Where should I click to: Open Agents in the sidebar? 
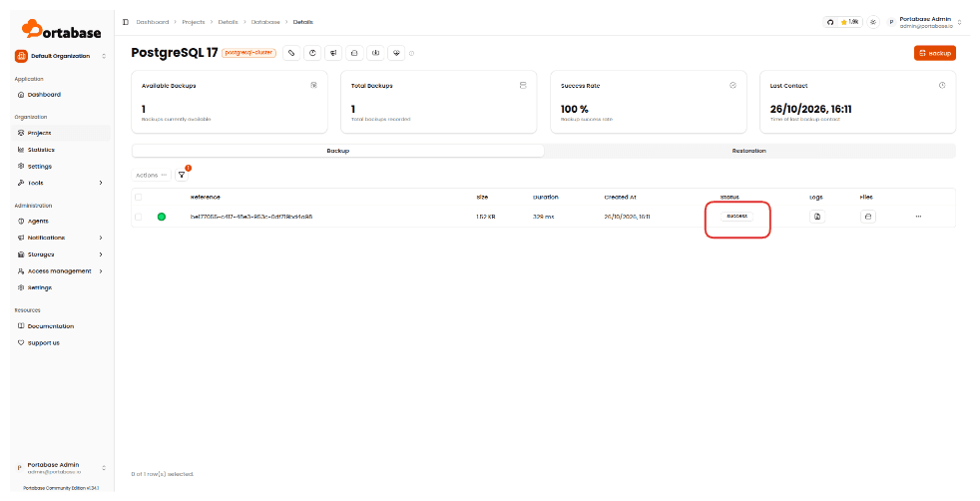[x=61, y=222]
